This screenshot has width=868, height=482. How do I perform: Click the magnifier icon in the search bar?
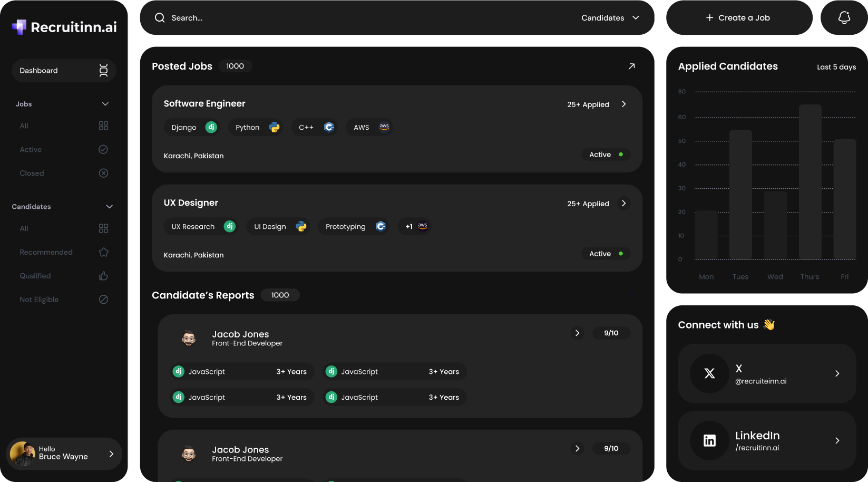[159, 17]
